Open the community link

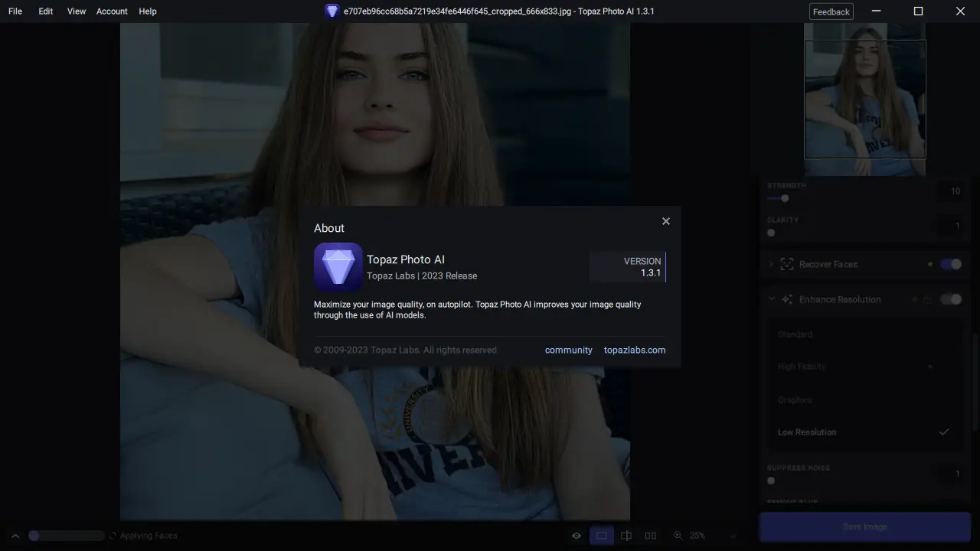[x=569, y=350]
